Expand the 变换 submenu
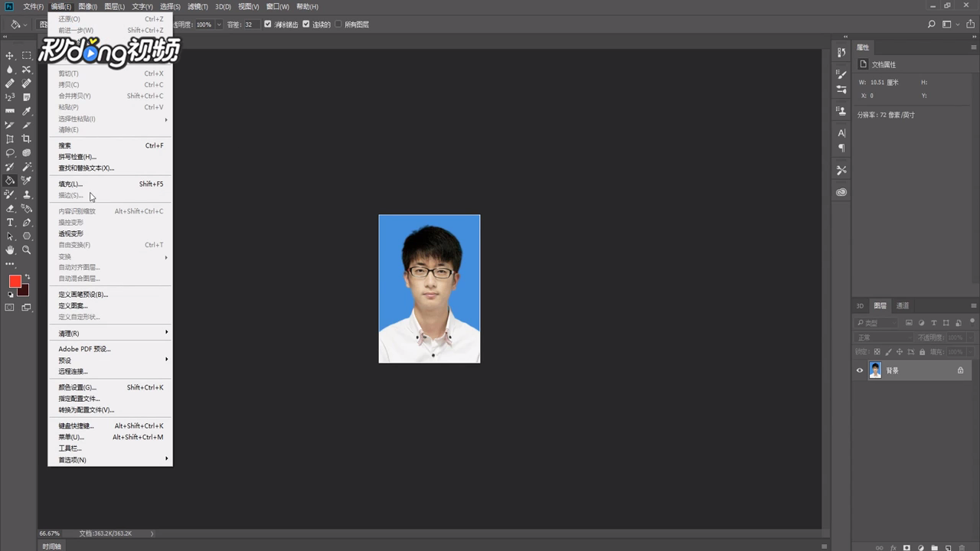The height and width of the screenshot is (551, 980). [112, 256]
